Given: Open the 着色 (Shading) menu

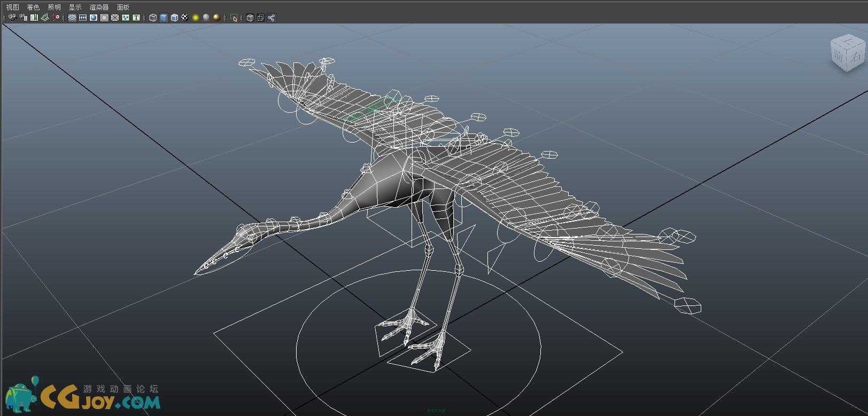Looking at the screenshot, I should point(33,7).
